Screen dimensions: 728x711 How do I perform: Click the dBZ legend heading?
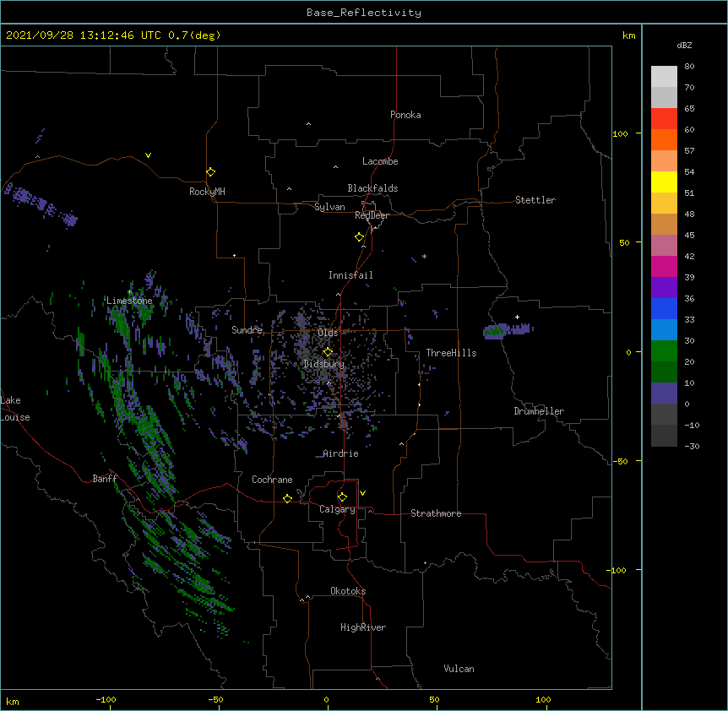[684, 46]
